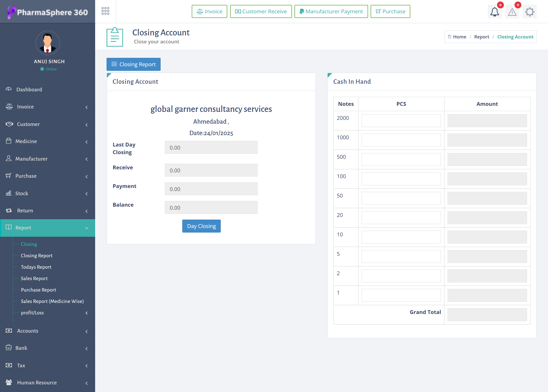Expand the Medicine sidebar section
This screenshot has width=548, height=392.
(x=48, y=142)
